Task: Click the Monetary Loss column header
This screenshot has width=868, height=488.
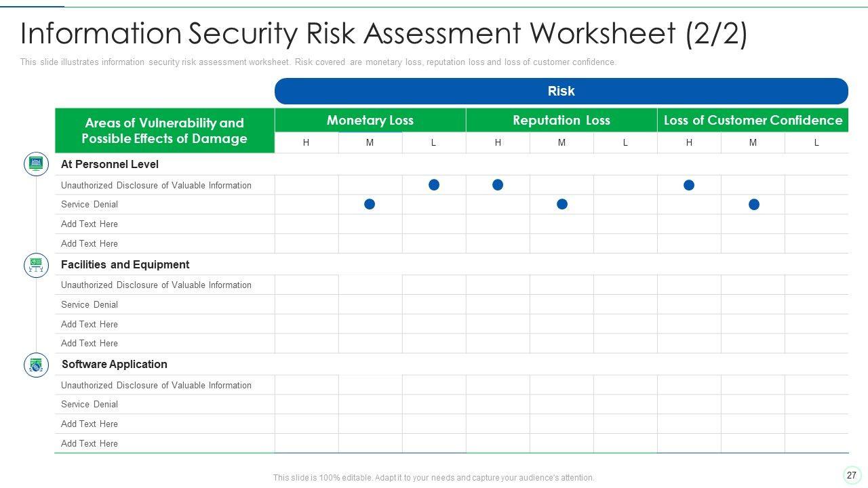Action: pyautogui.click(x=370, y=120)
